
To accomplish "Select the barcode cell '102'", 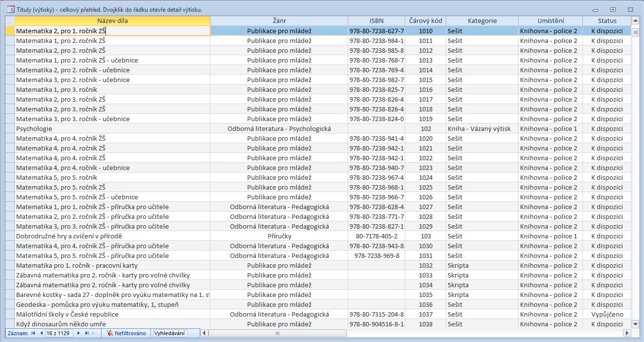I will (426, 128).
